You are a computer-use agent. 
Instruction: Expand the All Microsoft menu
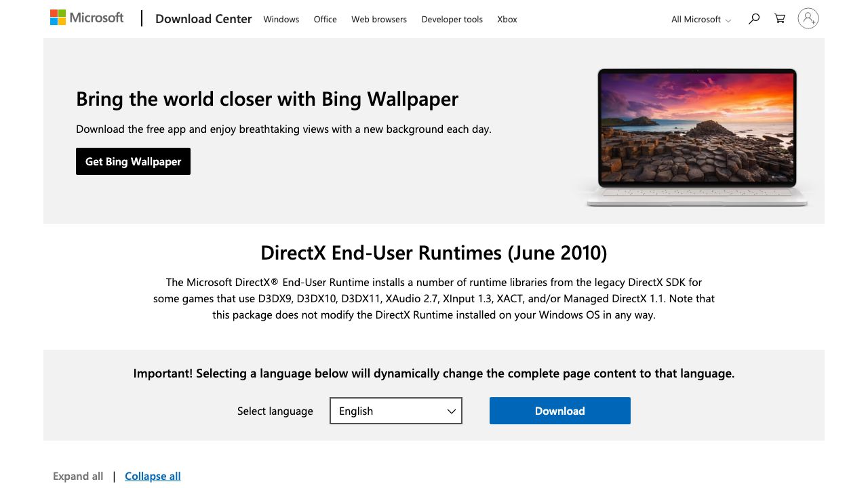701,20
